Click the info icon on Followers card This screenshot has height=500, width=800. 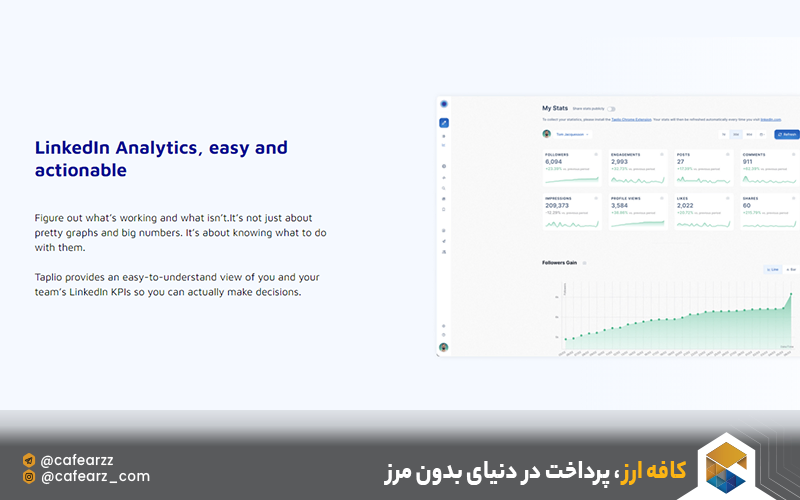596,155
